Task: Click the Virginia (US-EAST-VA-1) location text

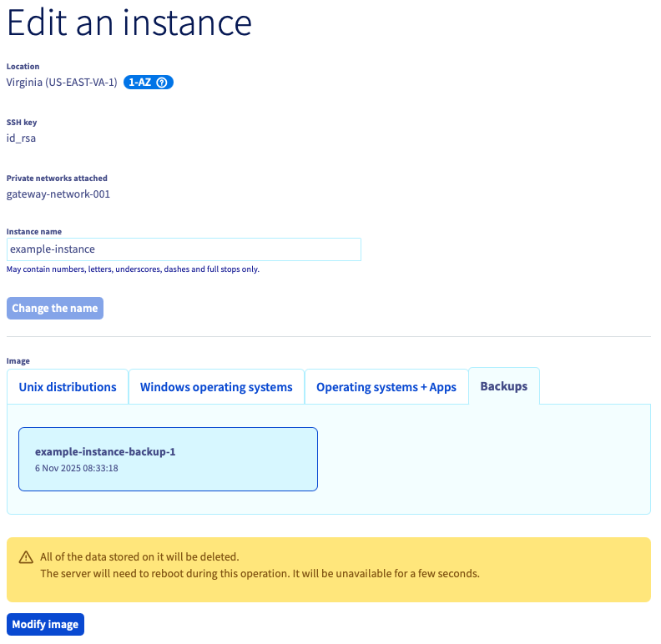Action: point(62,83)
